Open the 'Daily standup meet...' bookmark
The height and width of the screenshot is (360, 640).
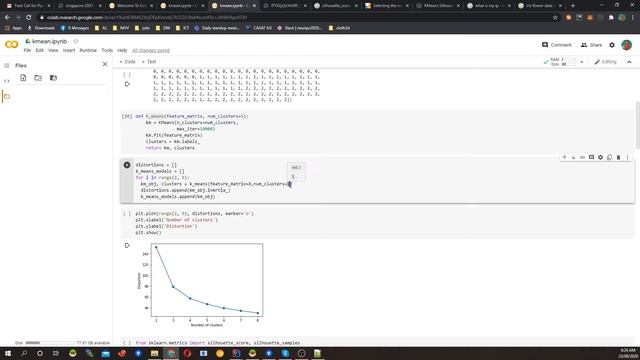217,28
